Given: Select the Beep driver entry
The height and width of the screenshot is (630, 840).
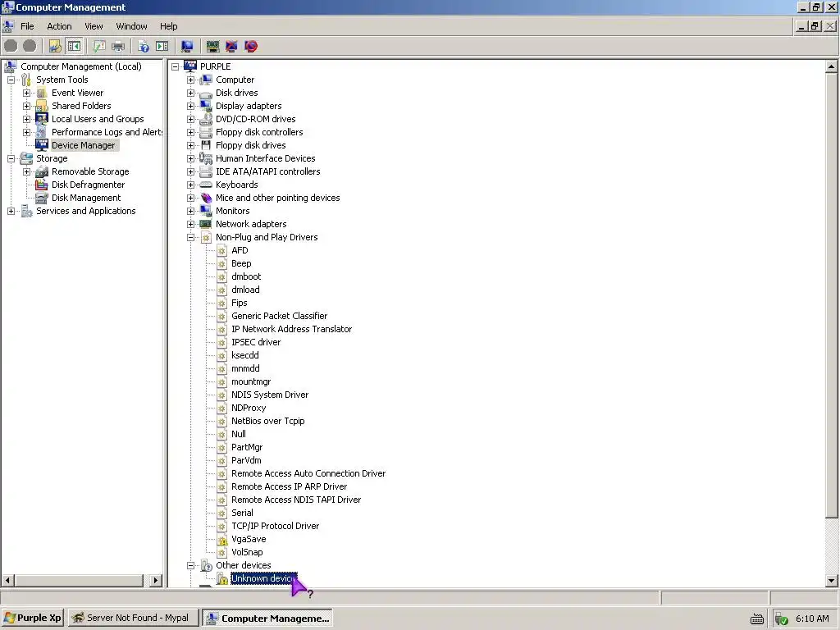Looking at the screenshot, I should coord(241,263).
